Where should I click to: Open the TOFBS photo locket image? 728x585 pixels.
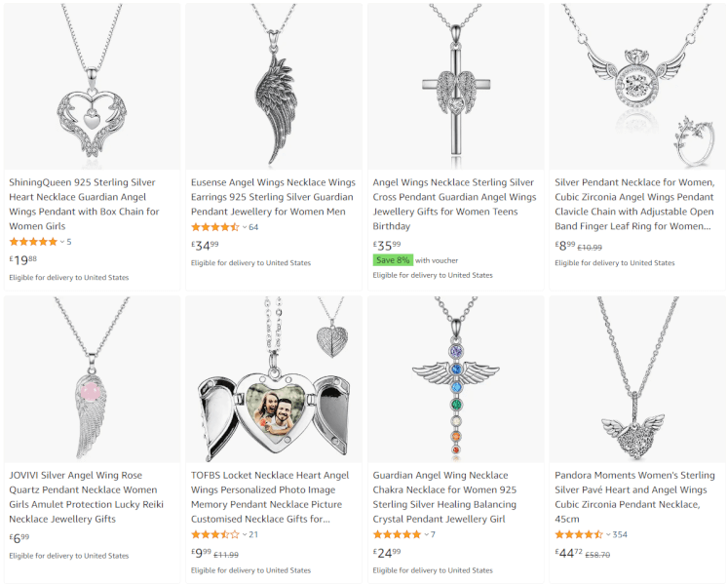(274, 379)
